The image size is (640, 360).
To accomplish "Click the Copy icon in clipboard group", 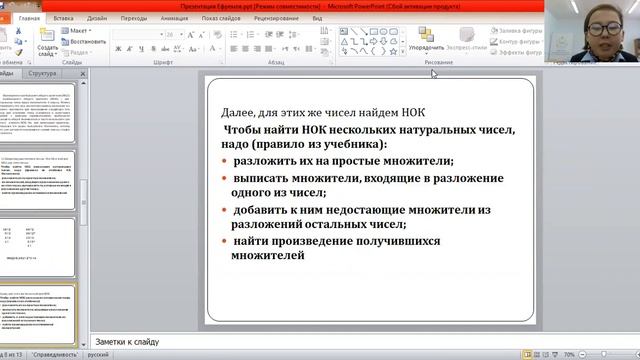I will [18, 42].
